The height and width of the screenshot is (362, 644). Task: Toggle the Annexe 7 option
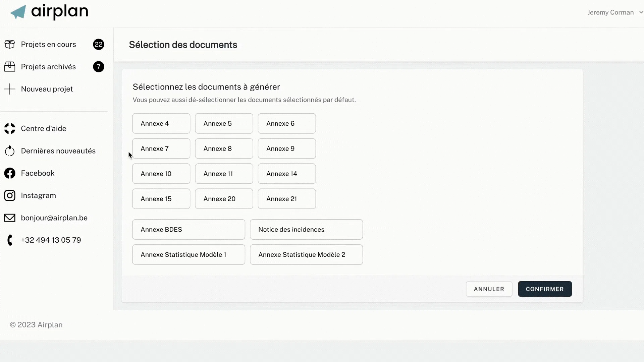pos(161,148)
